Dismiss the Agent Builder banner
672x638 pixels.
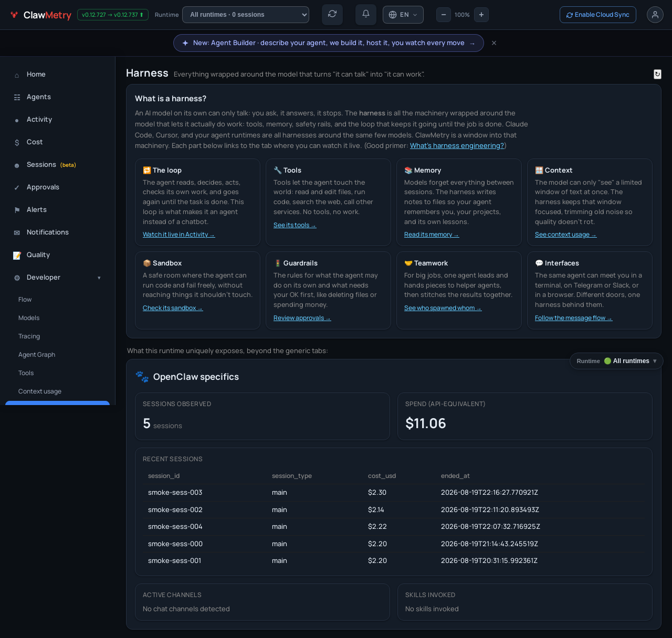click(x=494, y=43)
